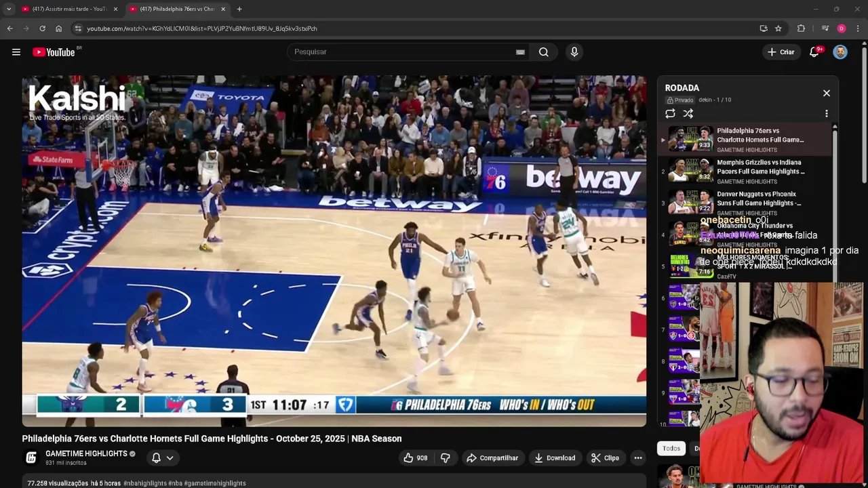Open the Chrome three-dot menu
868x488 pixels.
[x=859, y=28]
